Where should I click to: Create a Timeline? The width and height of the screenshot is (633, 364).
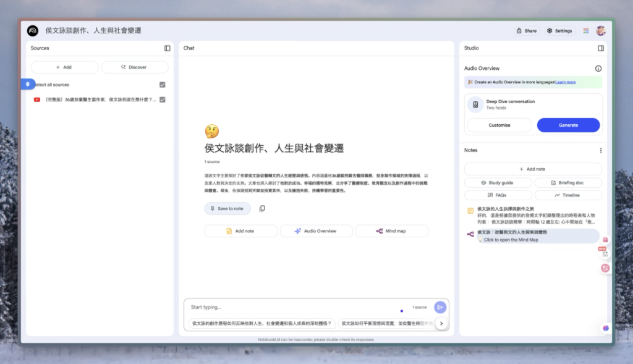point(568,195)
